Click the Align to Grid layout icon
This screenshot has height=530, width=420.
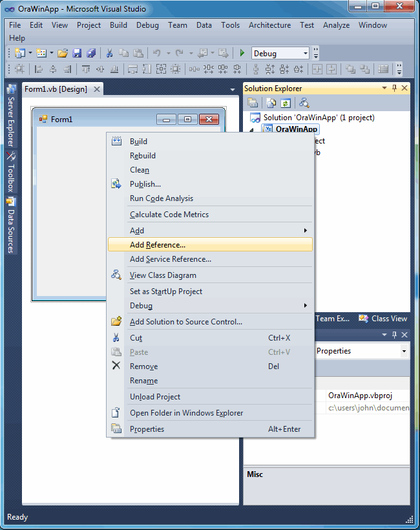[20, 69]
